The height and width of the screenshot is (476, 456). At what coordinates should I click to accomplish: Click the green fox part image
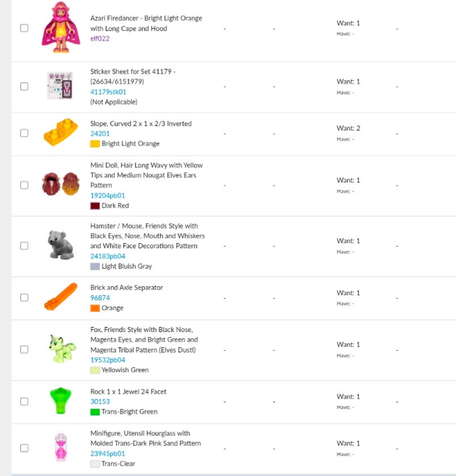point(60,349)
